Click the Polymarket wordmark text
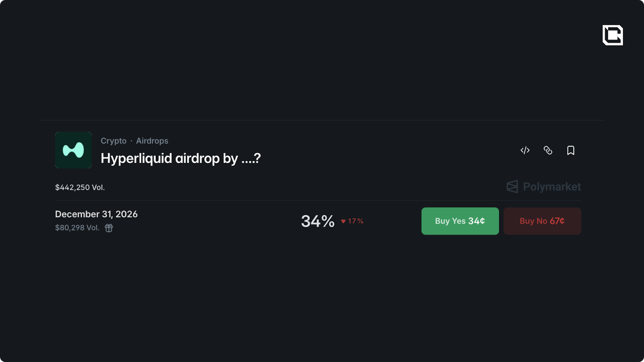The image size is (644, 362). [x=552, y=187]
